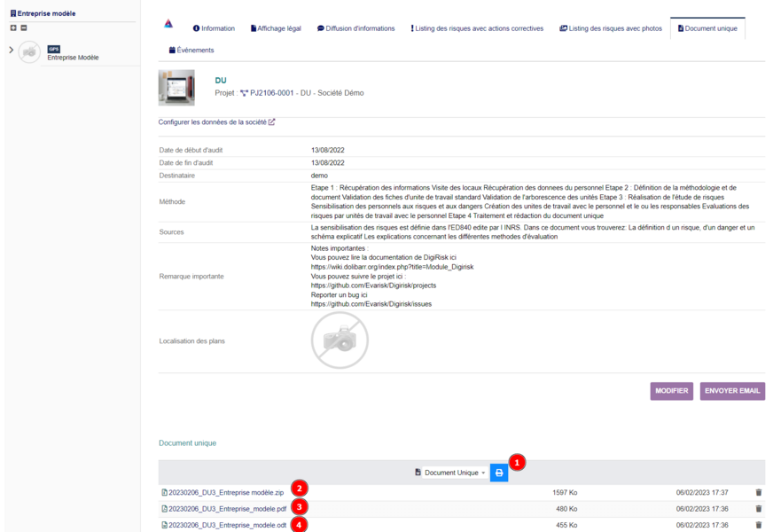
Task: Click the ENVOYER EMAIL button
Action: tap(732, 391)
